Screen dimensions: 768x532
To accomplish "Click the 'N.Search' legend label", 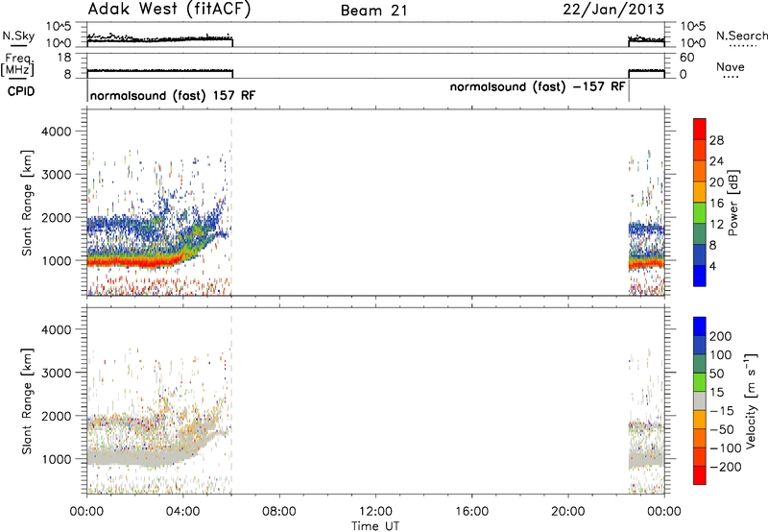I will 741,36.
